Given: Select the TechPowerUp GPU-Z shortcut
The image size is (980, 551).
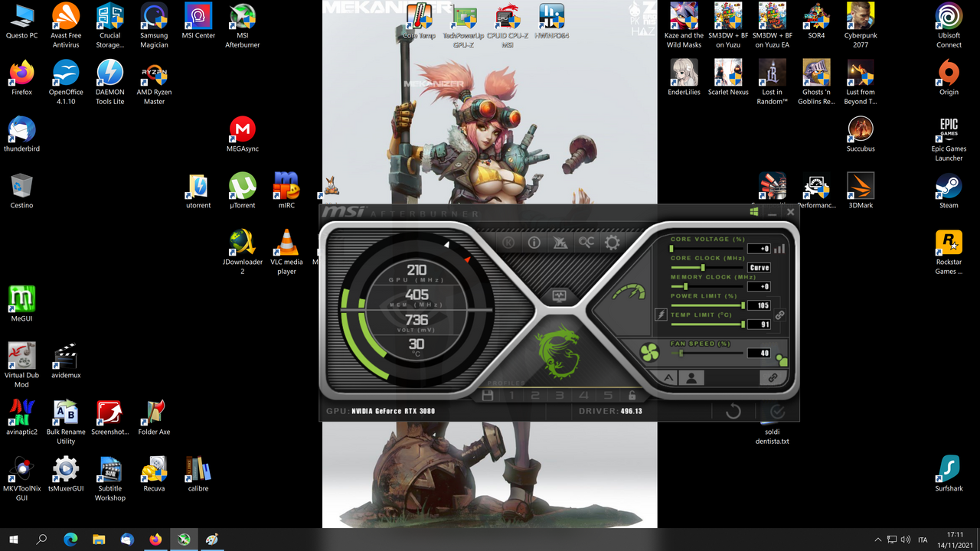Looking at the screenshot, I should [x=463, y=26].
